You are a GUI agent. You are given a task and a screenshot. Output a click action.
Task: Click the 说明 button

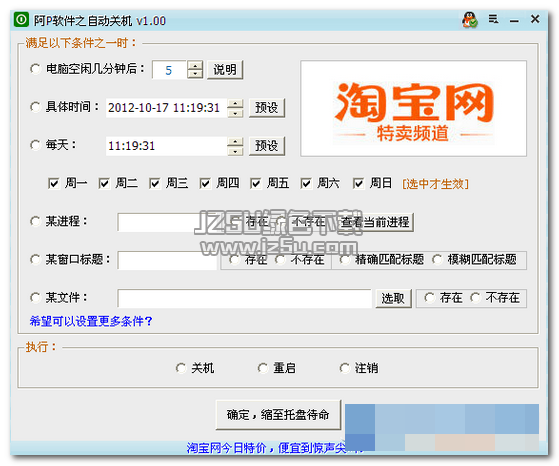pyautogui.click(x=225, y=70)
